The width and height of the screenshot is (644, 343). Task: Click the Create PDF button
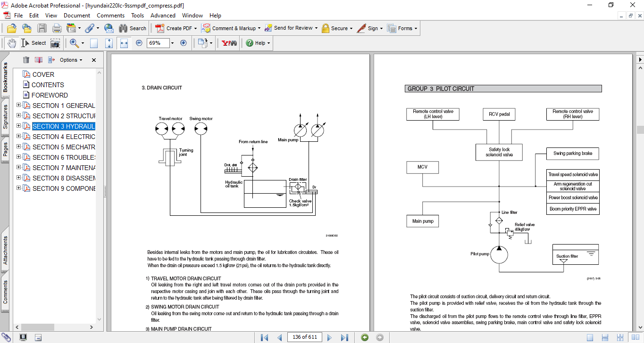click(174, 28)
